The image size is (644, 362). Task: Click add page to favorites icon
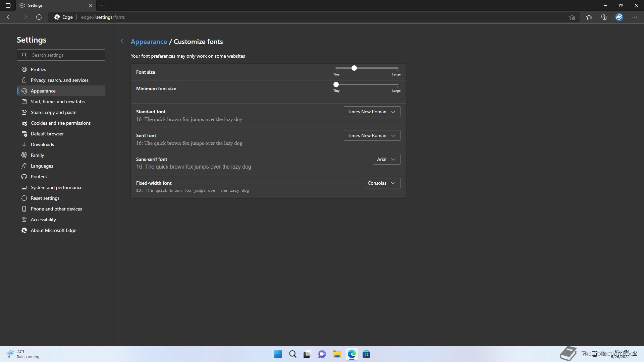pos(572,17)
